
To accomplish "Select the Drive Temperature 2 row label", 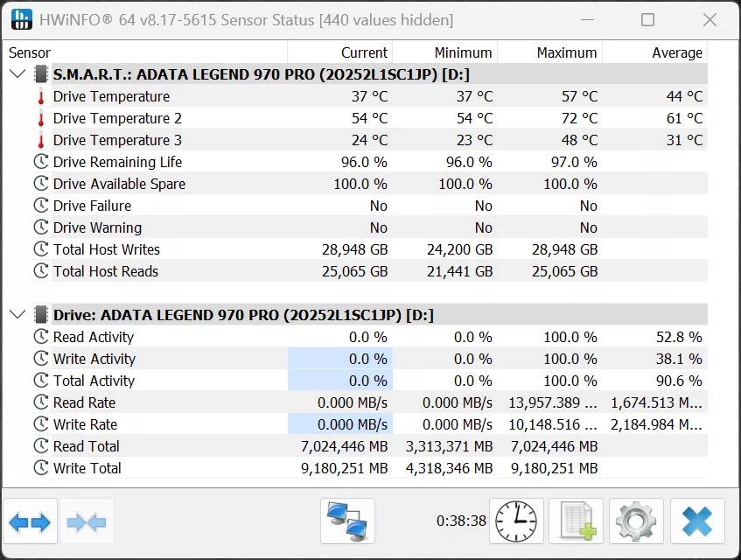I will [x=117, y=118].
